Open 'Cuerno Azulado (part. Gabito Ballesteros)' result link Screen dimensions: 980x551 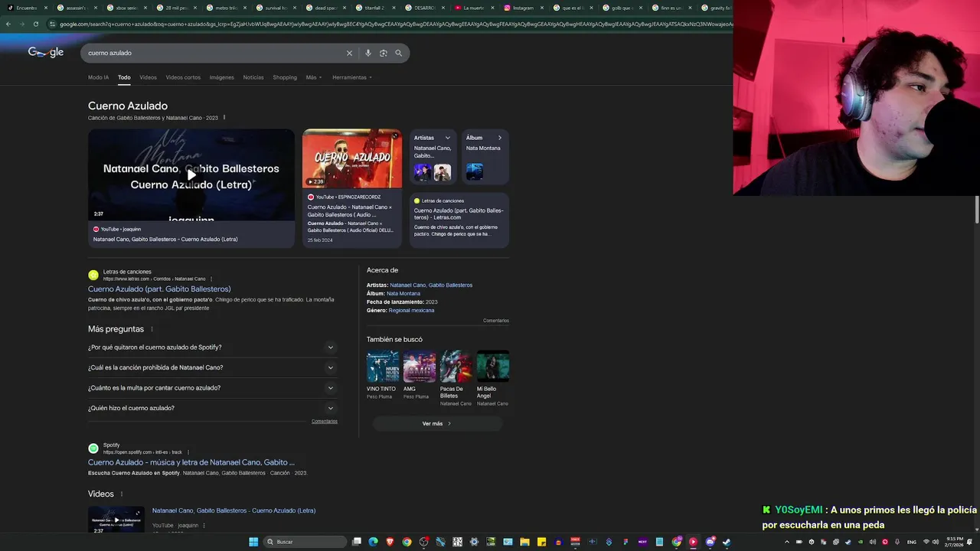click(x=159, y=289)
